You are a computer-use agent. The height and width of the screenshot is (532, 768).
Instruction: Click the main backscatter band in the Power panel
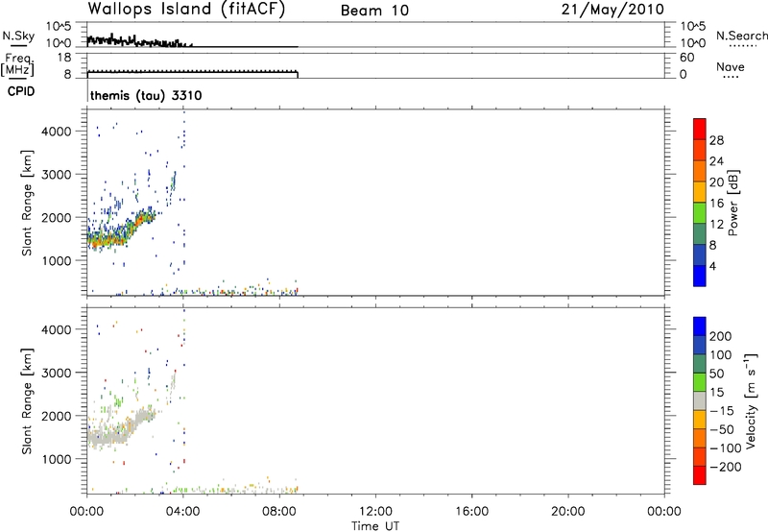[122, 230]
